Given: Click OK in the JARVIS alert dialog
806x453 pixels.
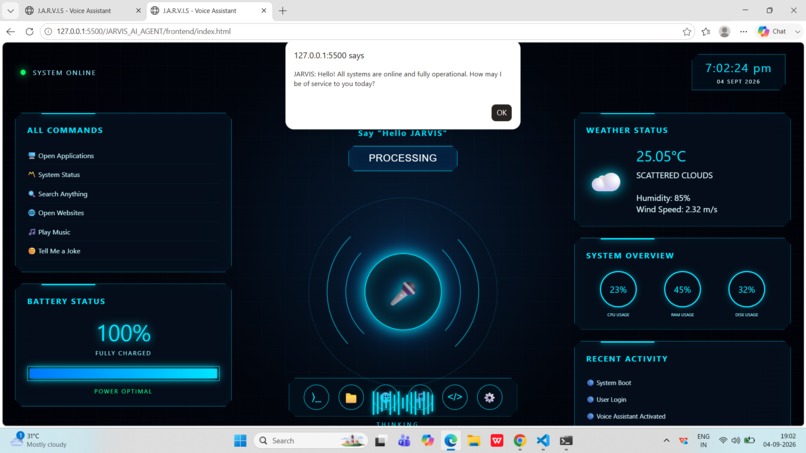Looking at the screenshot, I should (501, 113).
